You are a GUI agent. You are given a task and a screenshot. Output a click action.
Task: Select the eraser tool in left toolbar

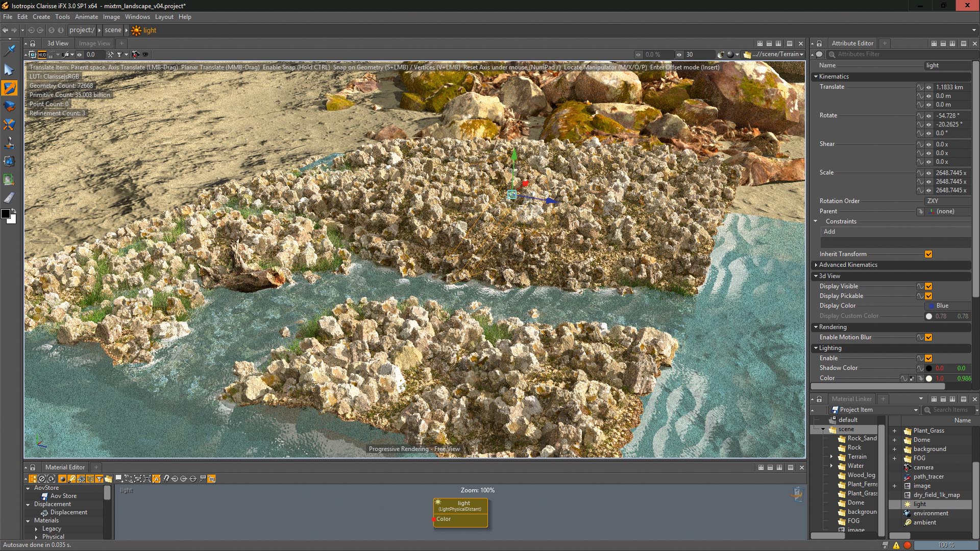9,198
